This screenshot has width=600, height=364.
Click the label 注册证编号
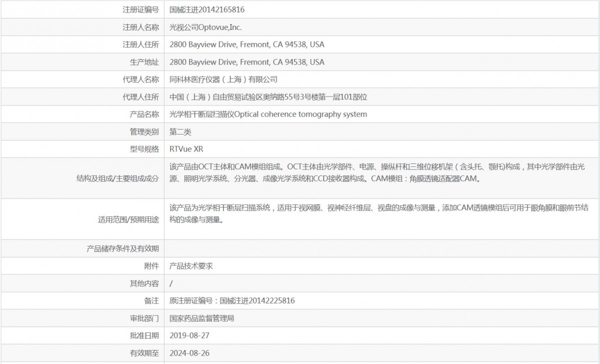click(140, 9)
